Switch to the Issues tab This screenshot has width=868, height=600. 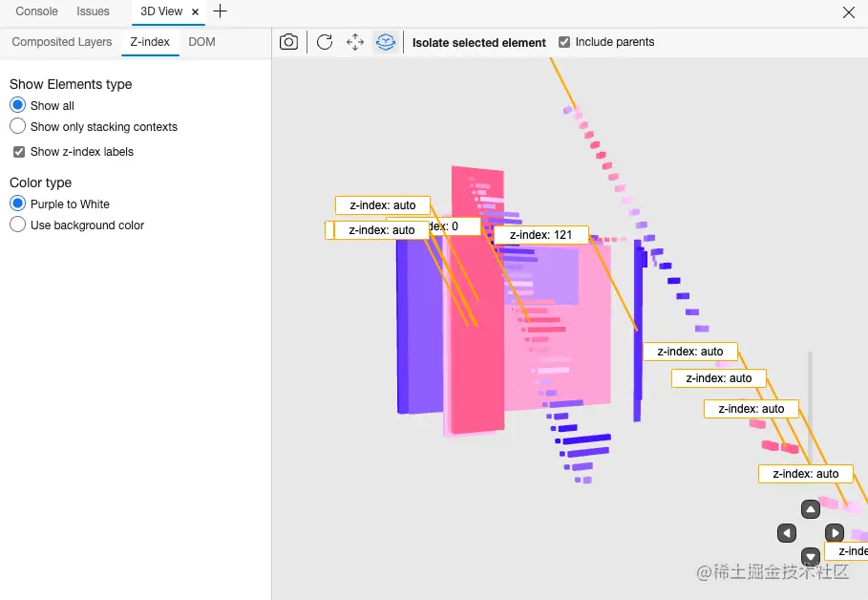tap(93, 11)
